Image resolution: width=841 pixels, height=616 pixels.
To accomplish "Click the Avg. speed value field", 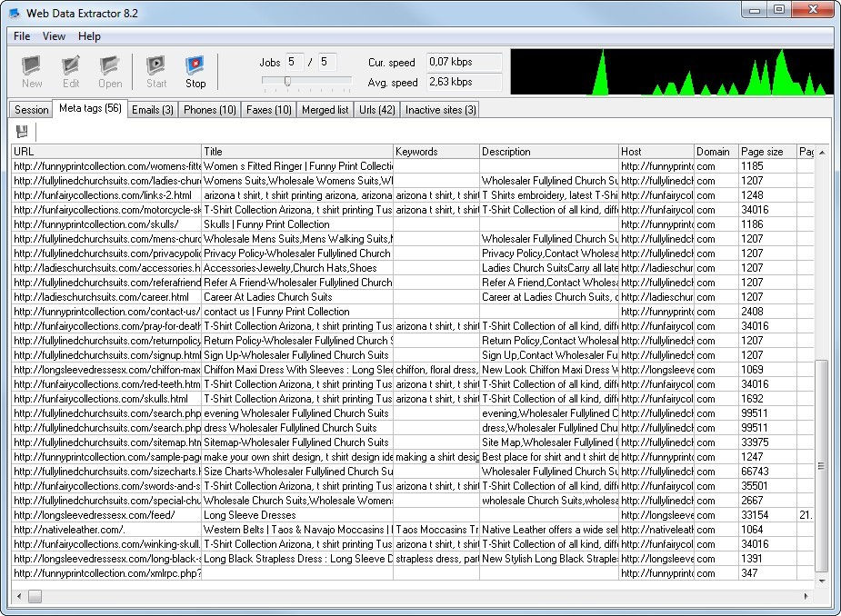I will click(x=464, y=82).
